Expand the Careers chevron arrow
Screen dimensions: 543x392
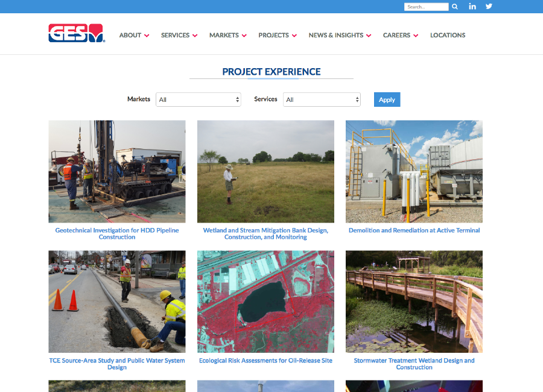pos(416,36)
